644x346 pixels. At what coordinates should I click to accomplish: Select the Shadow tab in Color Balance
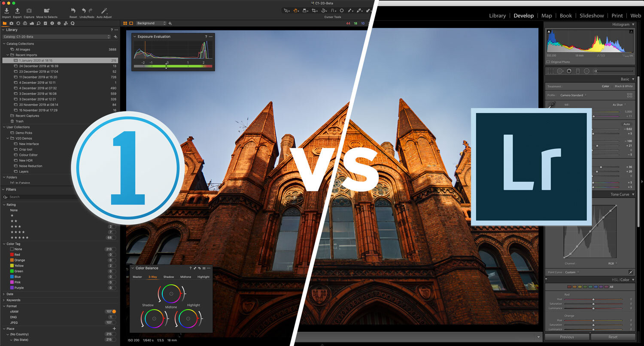coord(169,277)
